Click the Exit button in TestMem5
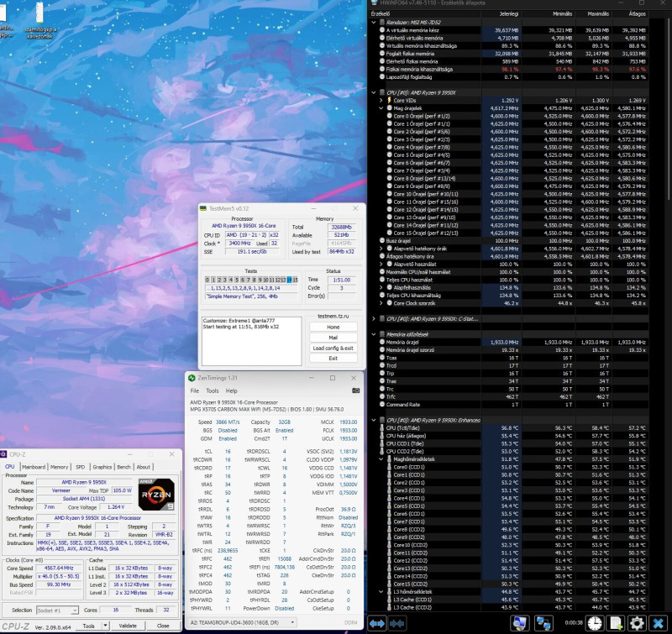The image size is (672, 634). [333, 358]
